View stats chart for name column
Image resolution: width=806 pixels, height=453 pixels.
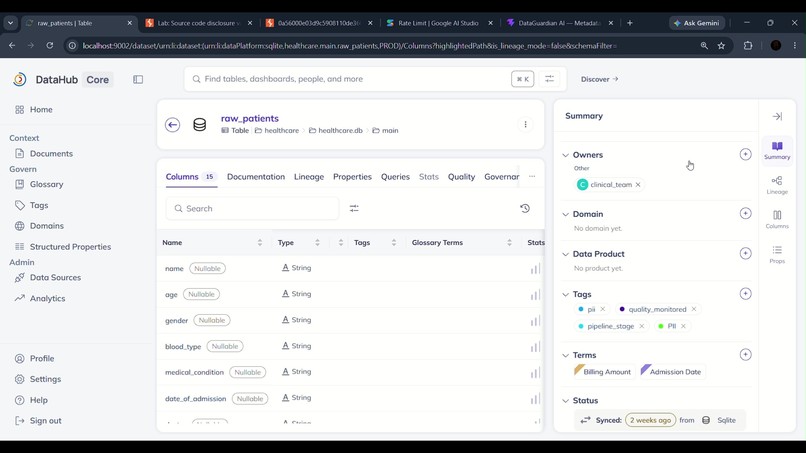pos(535,268)
